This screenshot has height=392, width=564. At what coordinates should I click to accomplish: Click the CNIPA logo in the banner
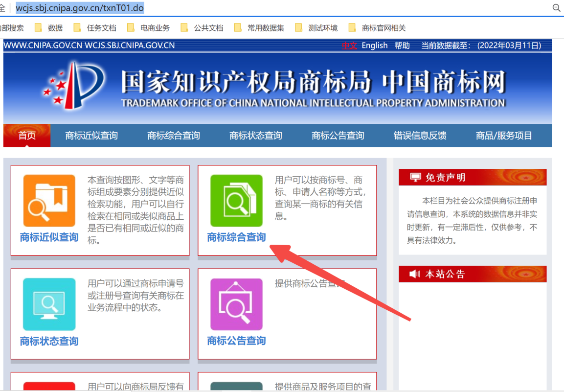pos(74,86)
